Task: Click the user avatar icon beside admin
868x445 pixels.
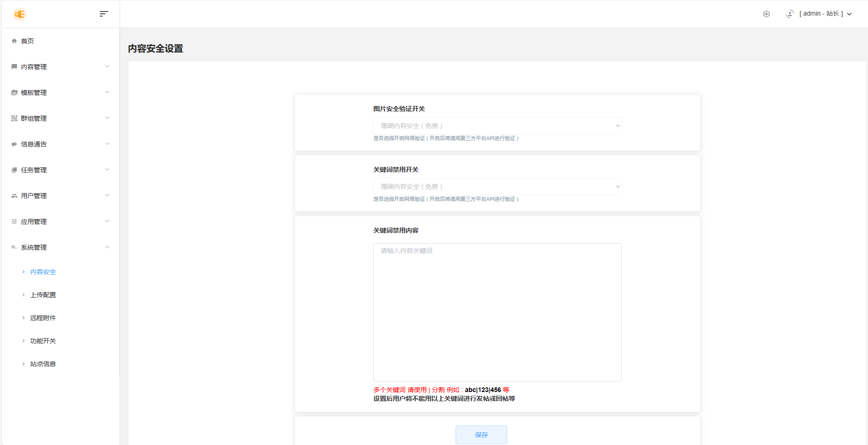Action: coord(790,14)
